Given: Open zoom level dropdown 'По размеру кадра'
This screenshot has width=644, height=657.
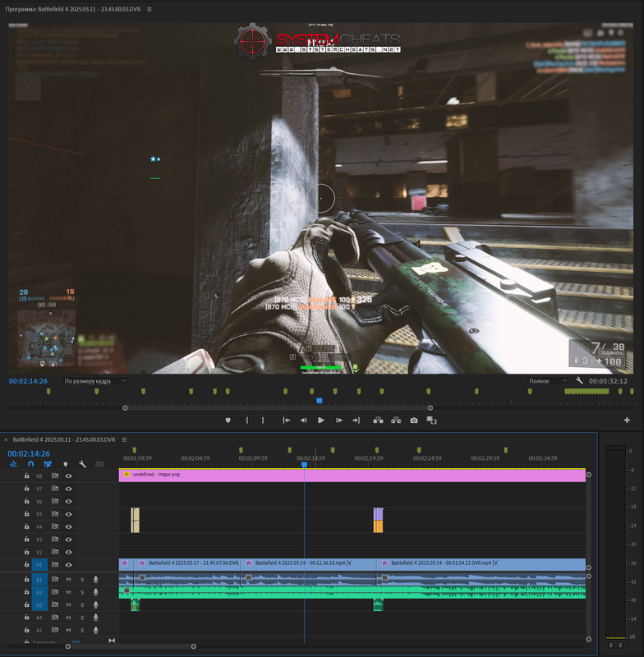Looking at the screenshot, I should pos(95,381).
